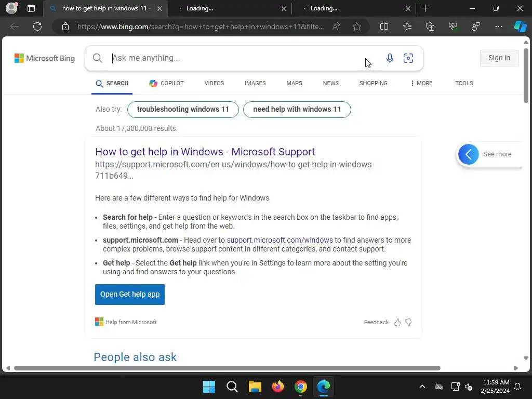Search using an image icon
Image resolution: width=532 pixels, height=399 pixels.
408,58
